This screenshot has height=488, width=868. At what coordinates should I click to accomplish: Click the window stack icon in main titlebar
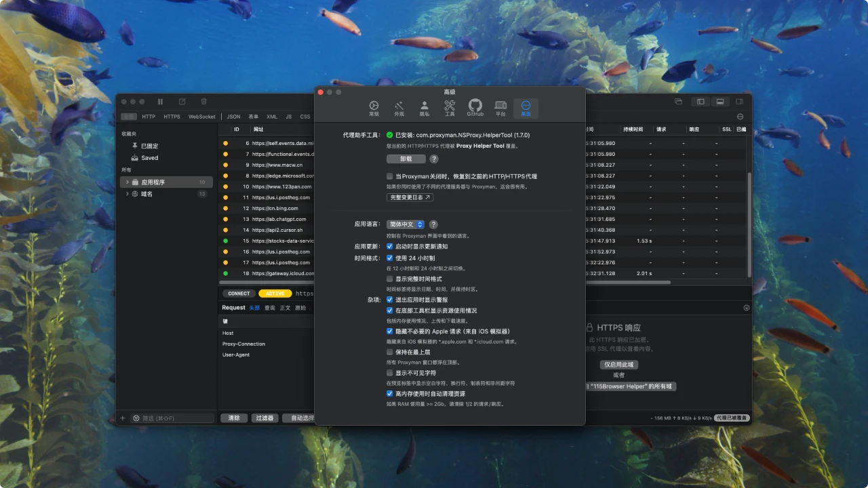678,102
